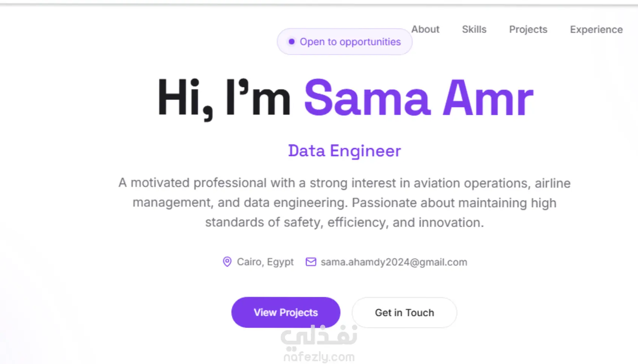Click the line starting "A motivated professional"
Viewport: 638px width, 364px height.
(x=345, y=183)
